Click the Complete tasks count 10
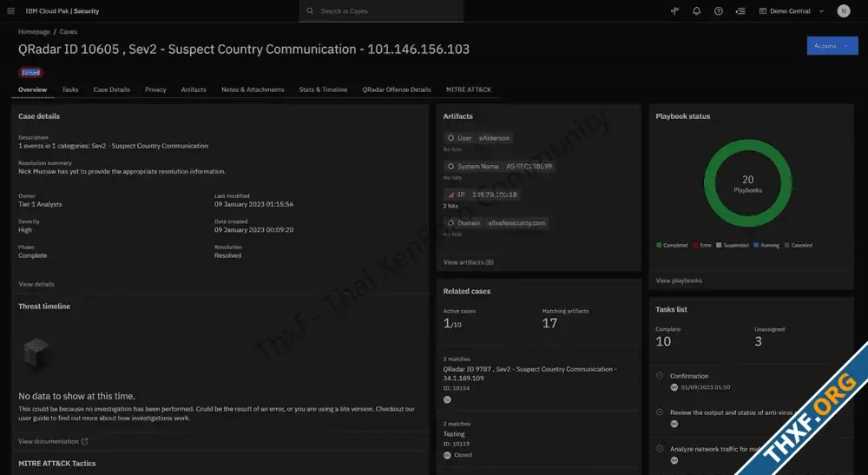 tap(663, 341)
